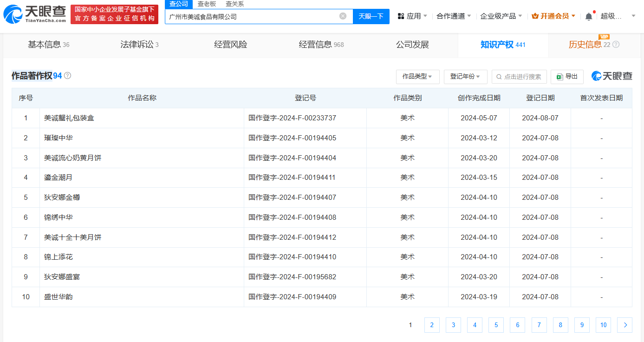Click the TianYanCha logo icon
644x342 pixels.
[x=13, y=15]
